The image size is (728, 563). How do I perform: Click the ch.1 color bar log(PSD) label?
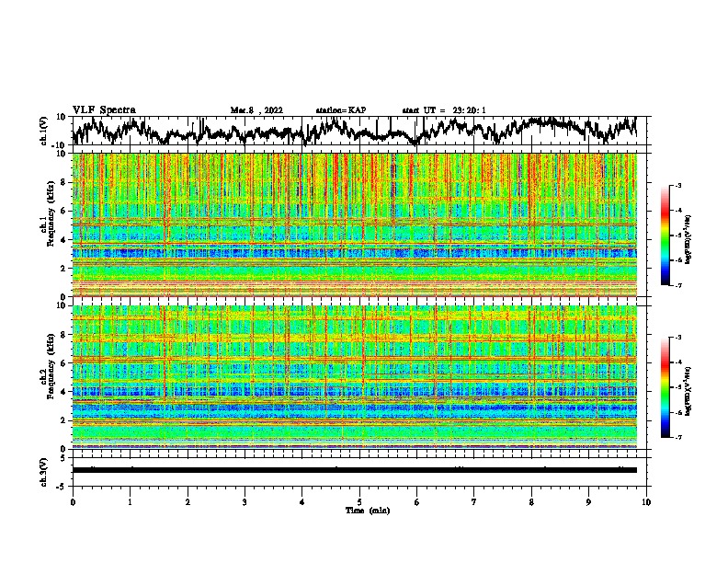pyautogui.click(x=688, y=239)
